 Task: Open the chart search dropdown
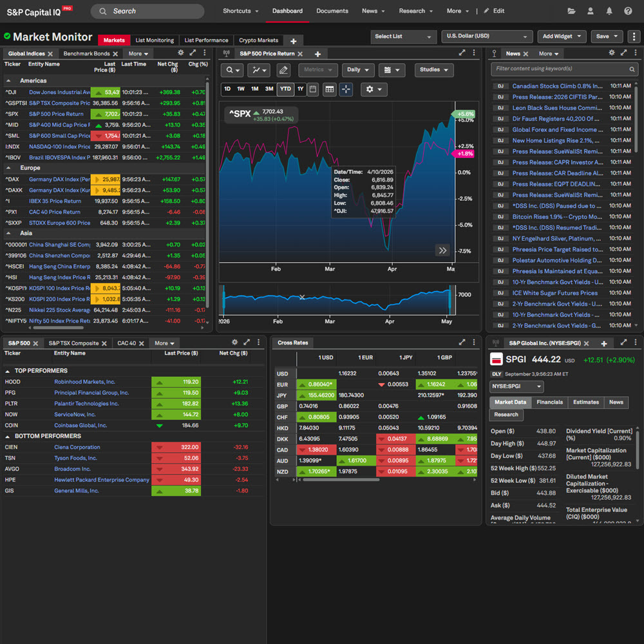click(232, 70)
